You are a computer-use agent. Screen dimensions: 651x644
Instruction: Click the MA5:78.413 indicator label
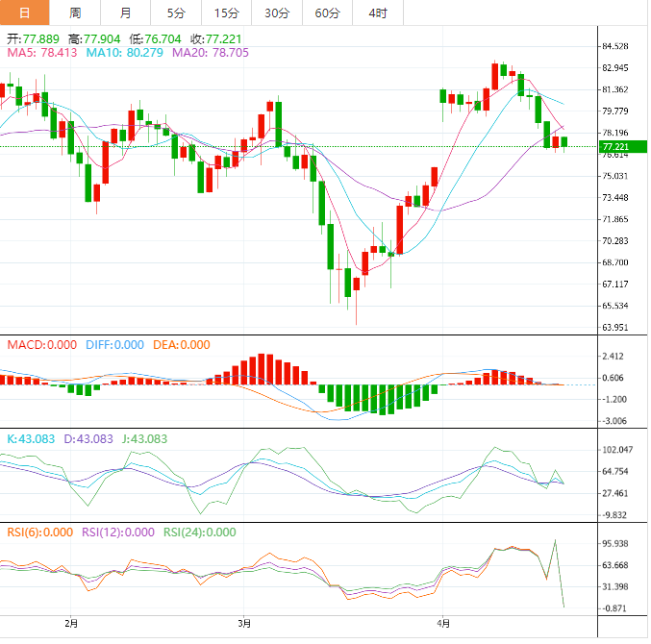[x=42, y=53]
